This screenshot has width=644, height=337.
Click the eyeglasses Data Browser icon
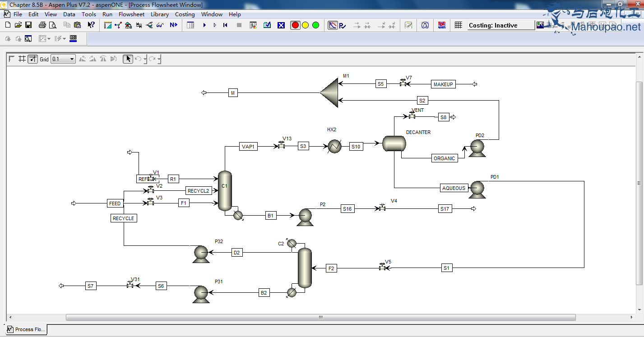(x=160, y=25)
